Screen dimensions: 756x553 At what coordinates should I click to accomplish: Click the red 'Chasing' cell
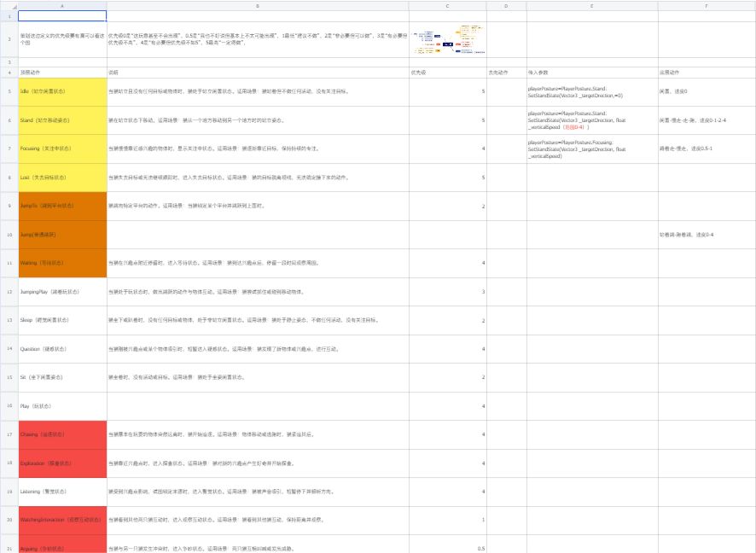point(62,434)
